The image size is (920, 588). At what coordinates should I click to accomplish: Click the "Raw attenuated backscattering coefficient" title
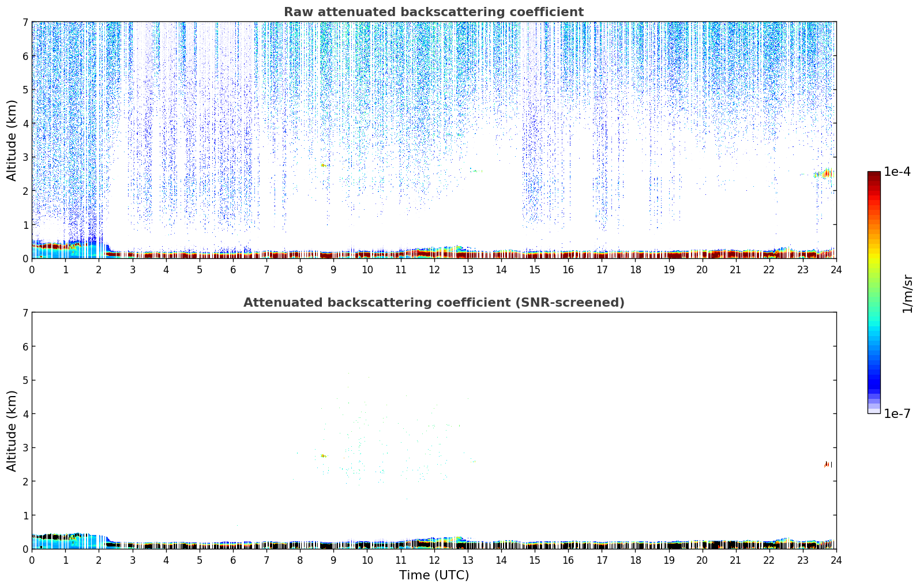tap(433, 12)
